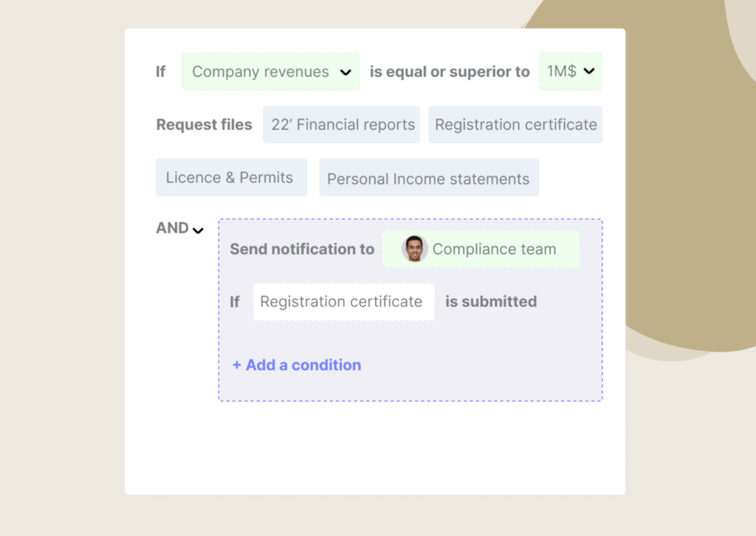Open the 1M$ threshold value dropdown

click(x=571, y=71)
